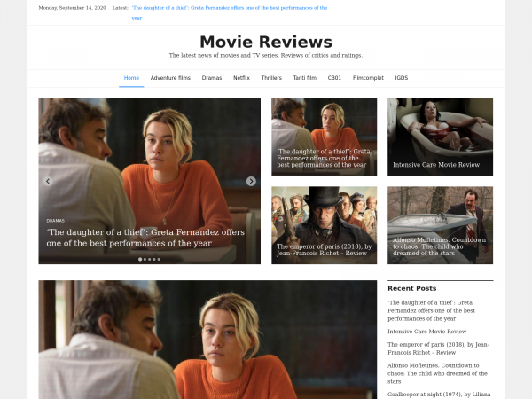Click the Recent Posts heading

pyautogui.click(x=412, y=288)
